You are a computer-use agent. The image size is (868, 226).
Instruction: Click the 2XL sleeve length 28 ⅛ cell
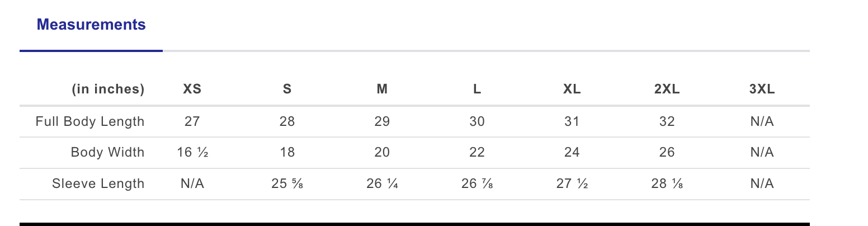[667, 183]
